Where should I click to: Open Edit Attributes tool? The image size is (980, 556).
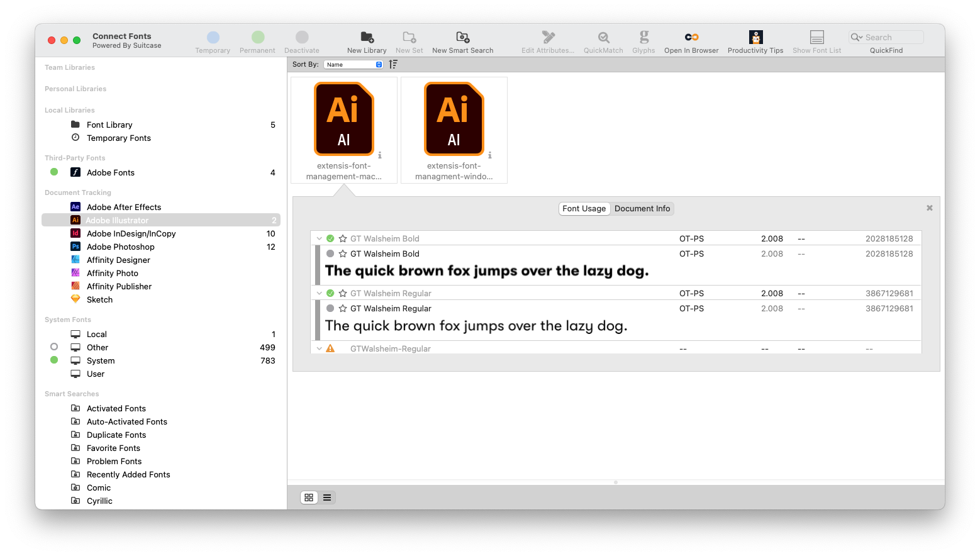(548, 38)
